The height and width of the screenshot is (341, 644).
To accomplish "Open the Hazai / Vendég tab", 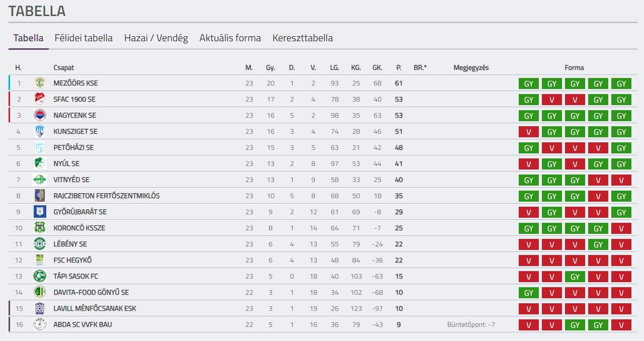I will click(156, 38).
